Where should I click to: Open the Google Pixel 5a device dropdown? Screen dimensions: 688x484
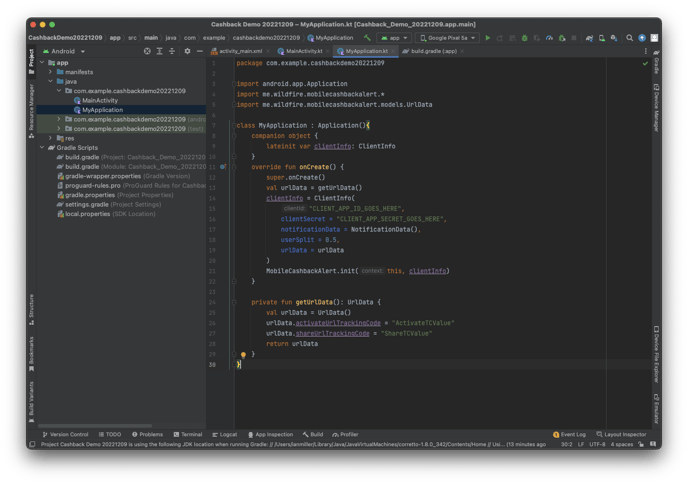pyautogui.click(x=447, y=38)
